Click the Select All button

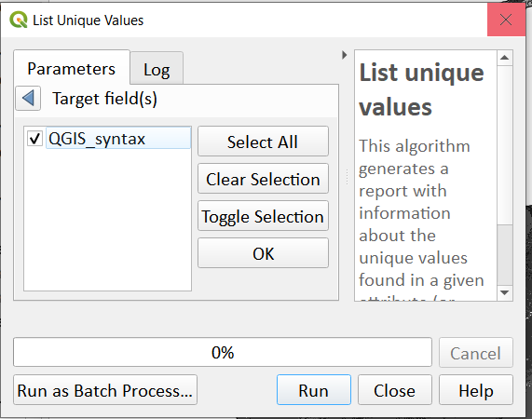click(x=263, y=142)
